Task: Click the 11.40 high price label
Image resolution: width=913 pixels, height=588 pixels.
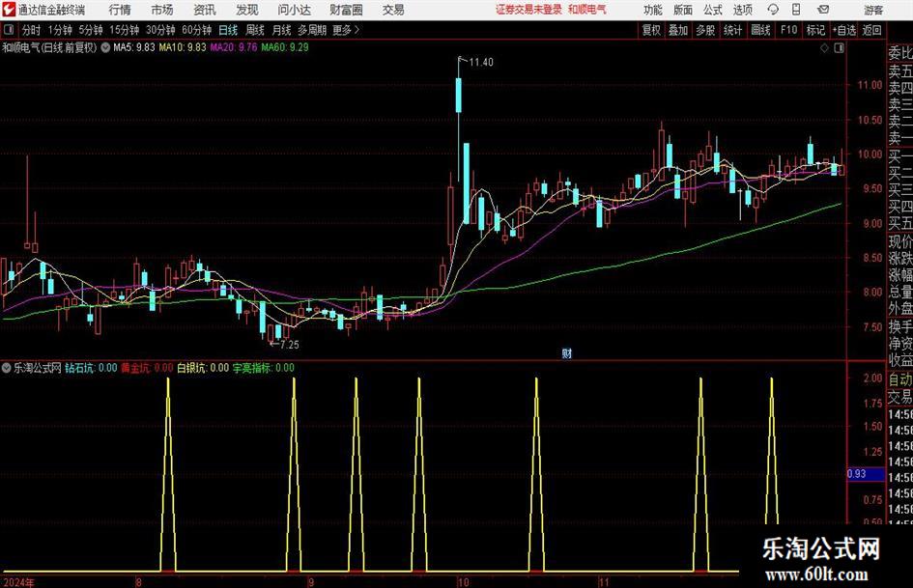Action: pos(480,63)
